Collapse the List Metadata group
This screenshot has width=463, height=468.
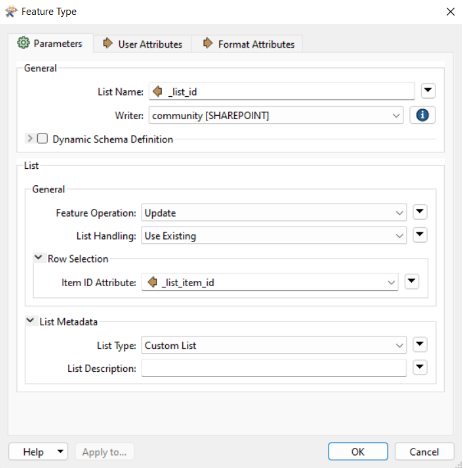(30, 321)
